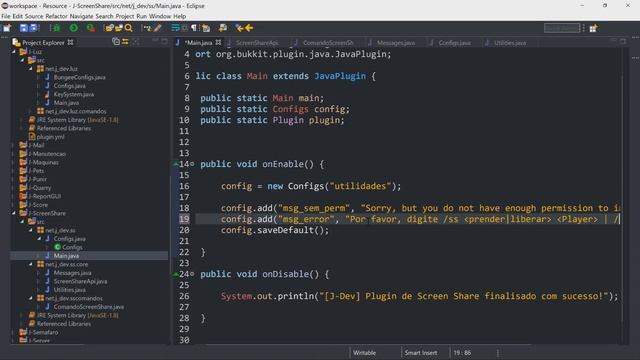Screen dimensions: 640x360
Task: Collapse the net.j_dev.sscomandos package
Action: click(31, 298)
